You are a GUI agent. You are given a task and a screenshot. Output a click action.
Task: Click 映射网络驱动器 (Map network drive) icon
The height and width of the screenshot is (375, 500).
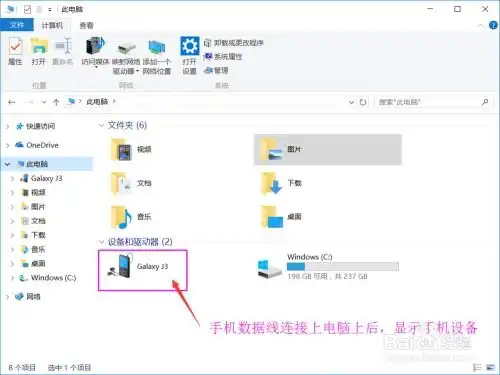(x=126, y=57)
